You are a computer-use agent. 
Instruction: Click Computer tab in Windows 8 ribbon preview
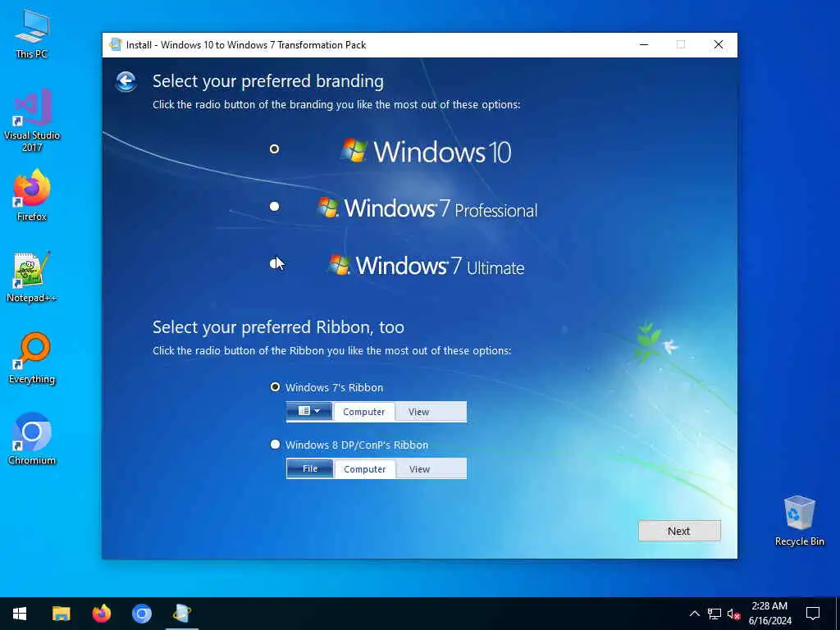click(x=365, y=468)
